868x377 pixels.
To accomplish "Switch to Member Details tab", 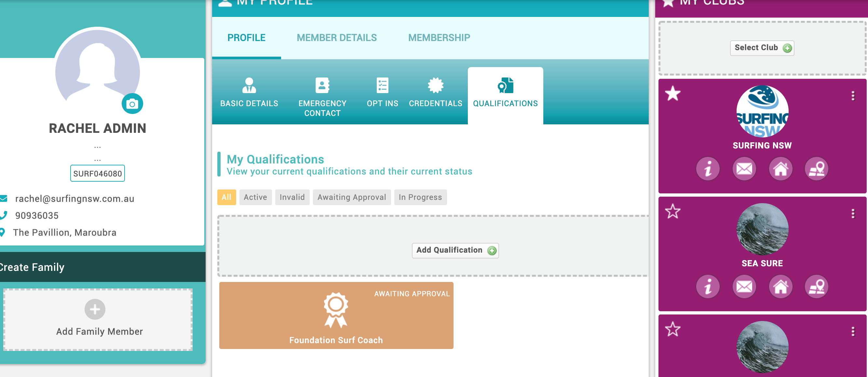I will click(337, 38).
